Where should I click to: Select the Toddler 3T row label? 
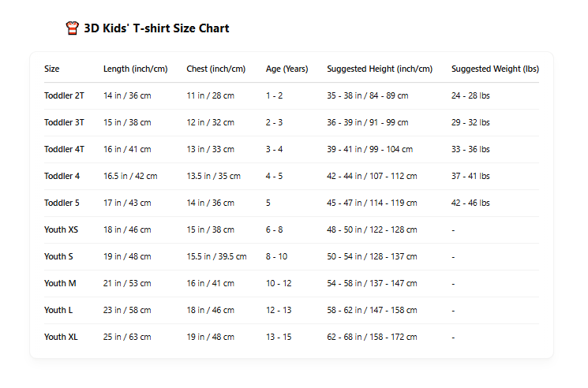[64, 122]
